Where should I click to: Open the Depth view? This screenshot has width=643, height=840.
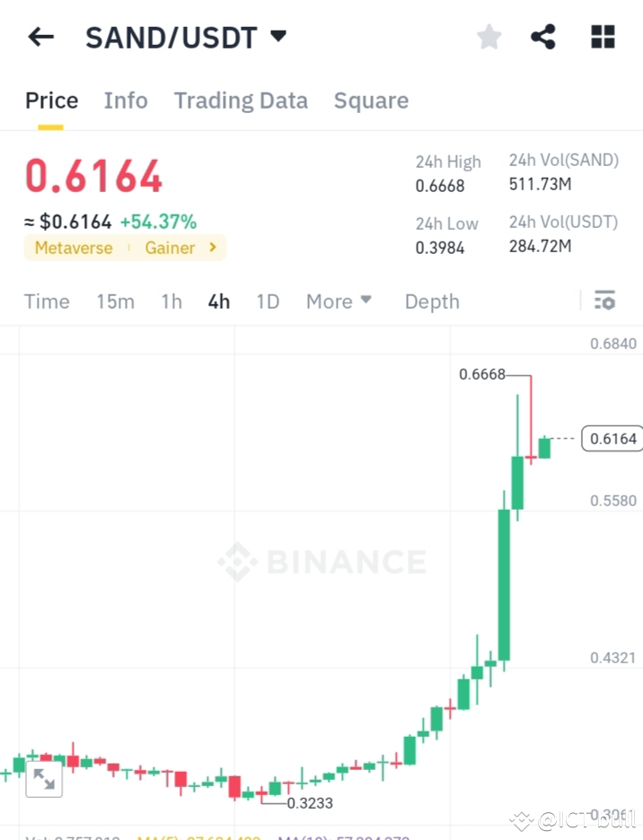point(432,302)
